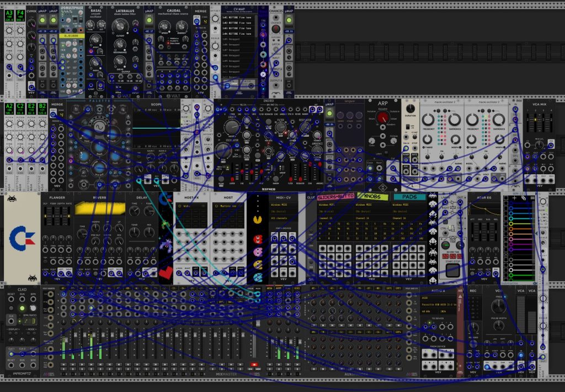
Task: Click the Commodore logo on the blank panel
Action: [x=22, y=238]
